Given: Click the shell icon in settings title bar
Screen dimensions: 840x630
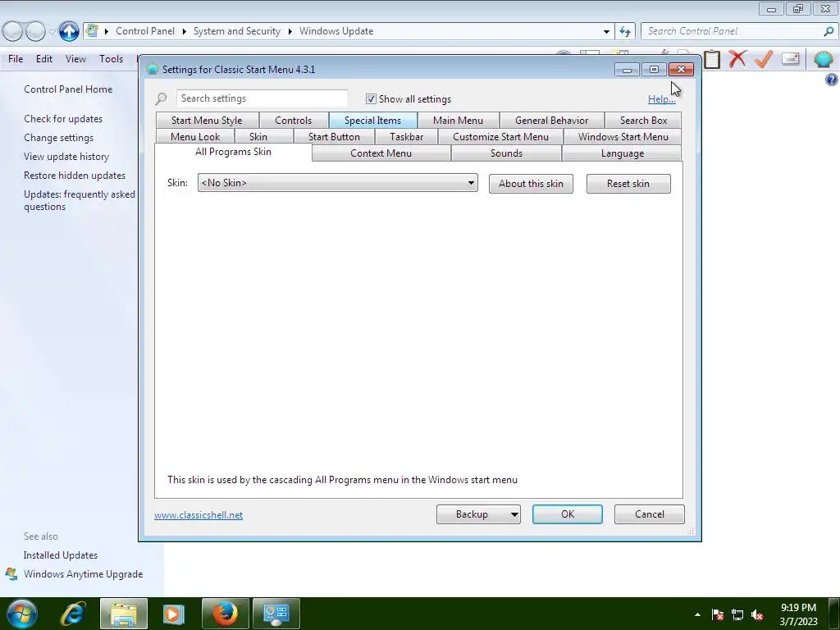Looking at the screenshot, I should [x=152, y=69].
